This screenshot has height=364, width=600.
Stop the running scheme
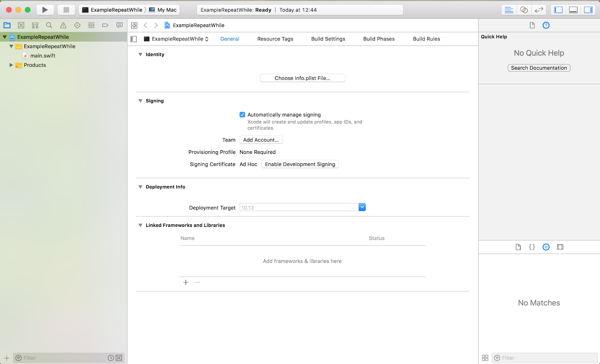pyautogui.click(x=66, y=10)
